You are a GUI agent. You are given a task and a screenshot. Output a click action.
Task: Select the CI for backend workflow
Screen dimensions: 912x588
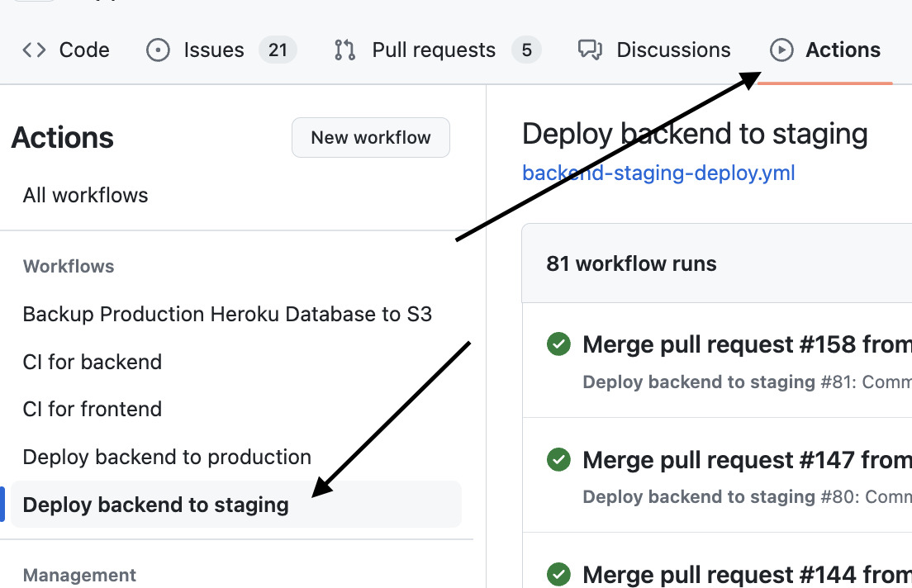click(x=92, y=362)
